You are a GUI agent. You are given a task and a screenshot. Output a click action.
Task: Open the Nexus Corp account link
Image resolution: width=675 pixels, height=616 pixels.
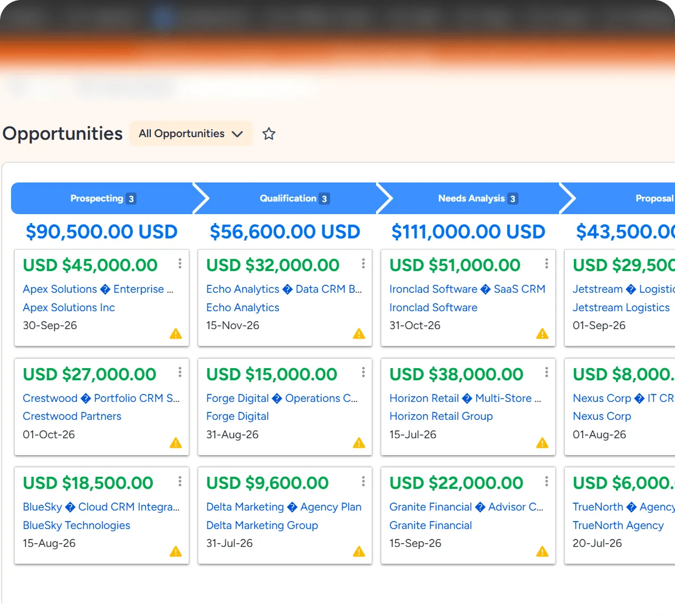[602, 416]
